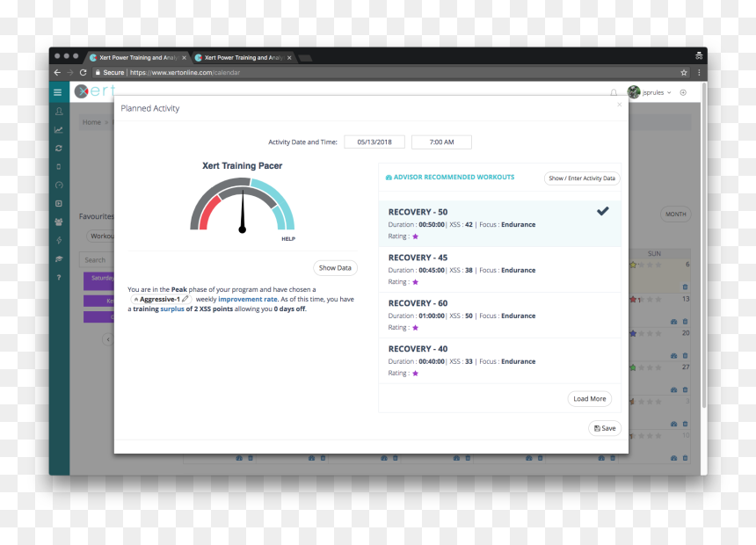Click the question mark help icon in sidebar

[59, 277]
